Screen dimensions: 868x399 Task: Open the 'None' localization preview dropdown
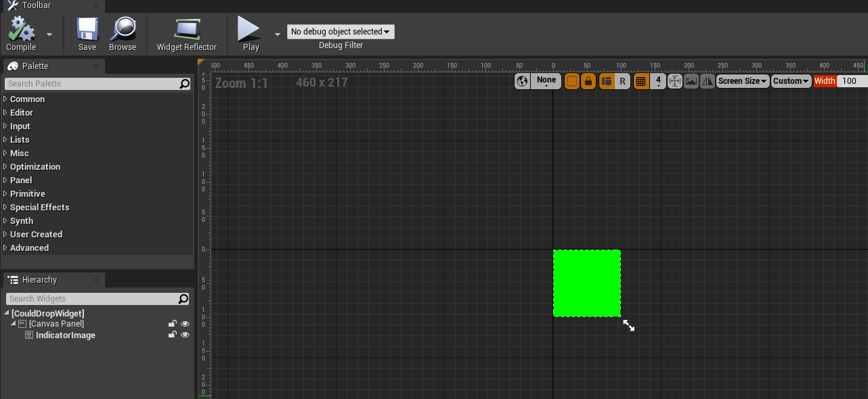coord(546,81)
